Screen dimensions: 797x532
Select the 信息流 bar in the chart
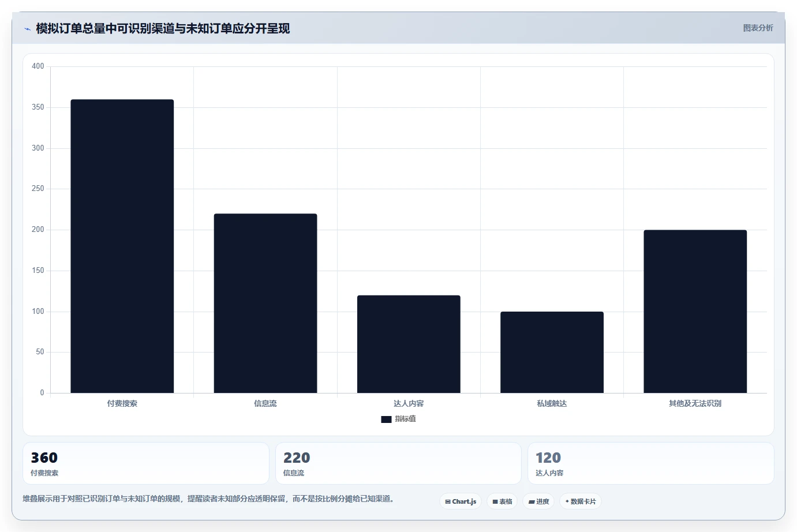tap(265, 304)
